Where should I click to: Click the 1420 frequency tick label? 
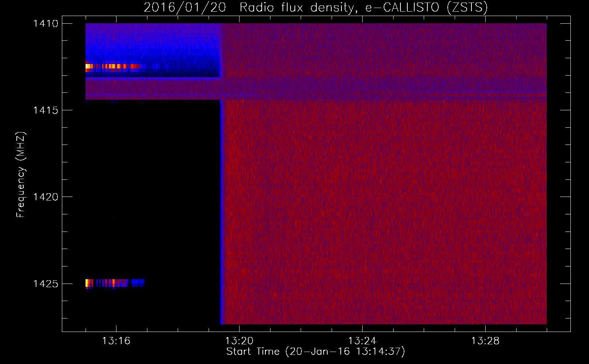[x=46, y=197]
